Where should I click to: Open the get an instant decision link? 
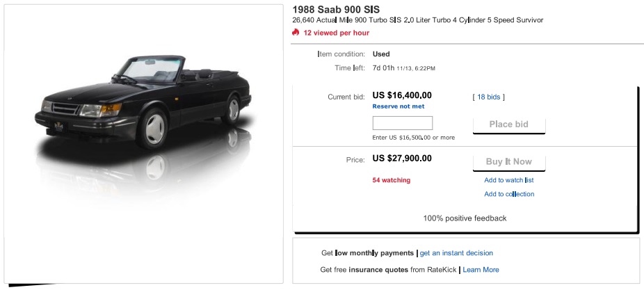coord(456,253)
